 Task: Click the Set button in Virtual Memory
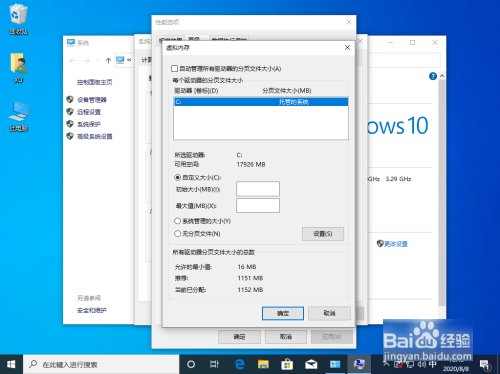pos(323,234)
